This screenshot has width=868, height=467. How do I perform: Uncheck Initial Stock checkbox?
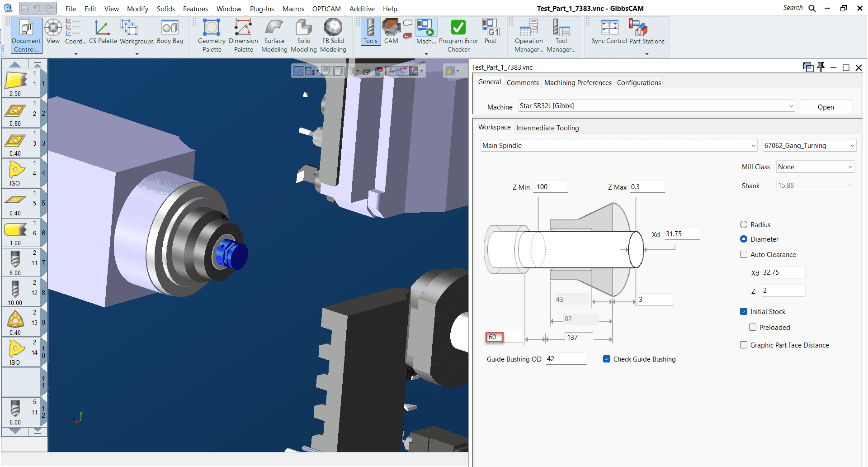click(744, 311)
